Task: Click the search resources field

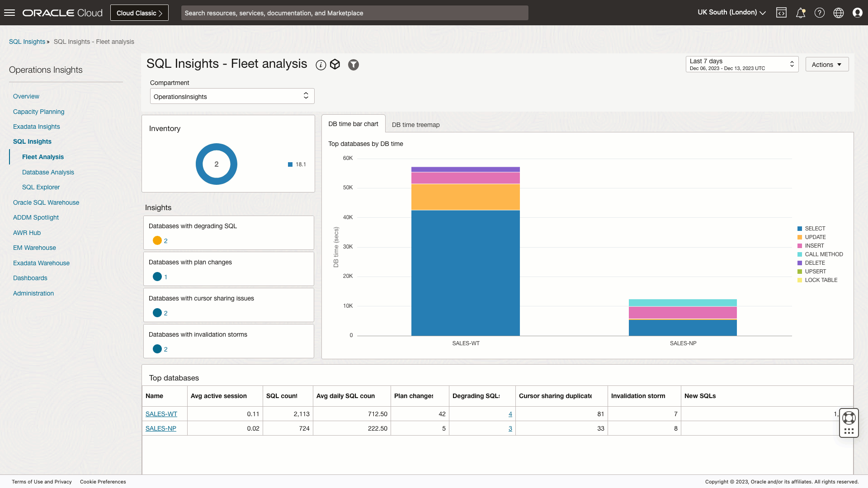Action: point(354,13)
